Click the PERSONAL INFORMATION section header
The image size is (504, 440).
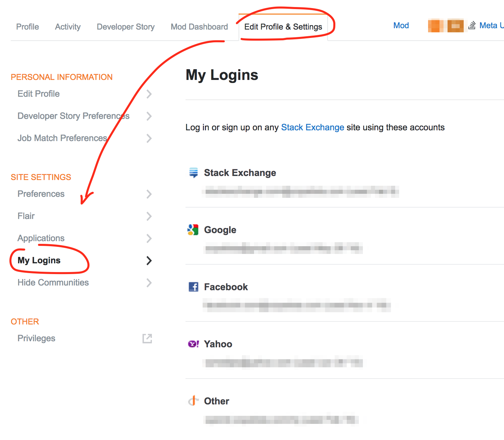click(x=61, y=77)
